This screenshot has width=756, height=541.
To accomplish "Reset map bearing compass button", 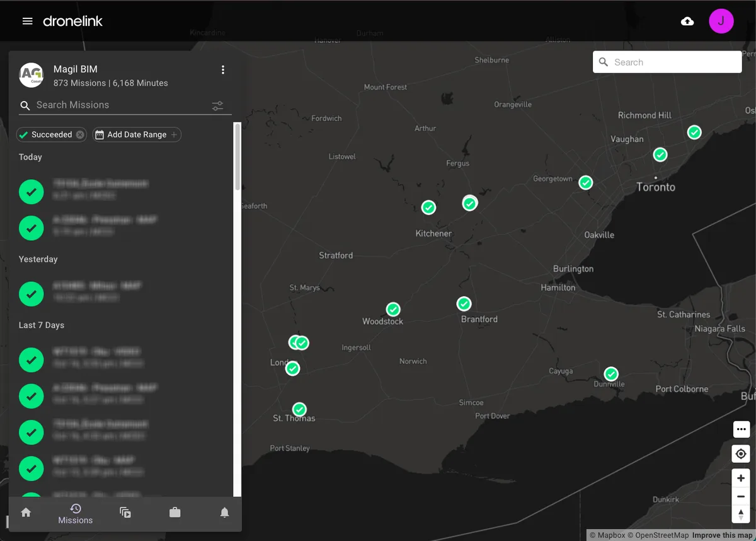I will click(x=741, y=514).
